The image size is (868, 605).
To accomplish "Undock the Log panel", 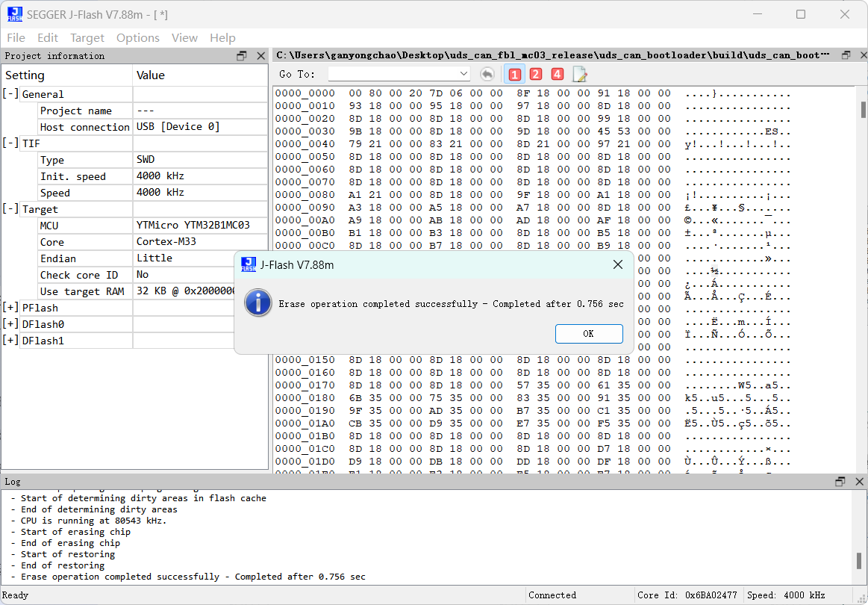I will 840,482.
